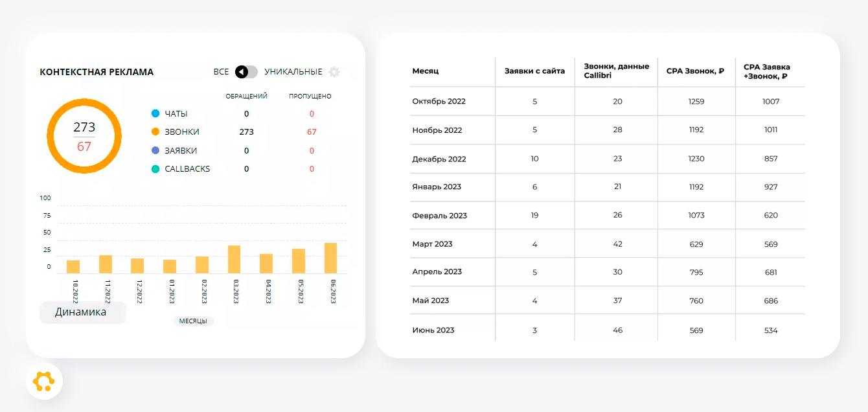Select the ВСЕ label
This screenshot has height=412, width=868.
tap(221, 72)
